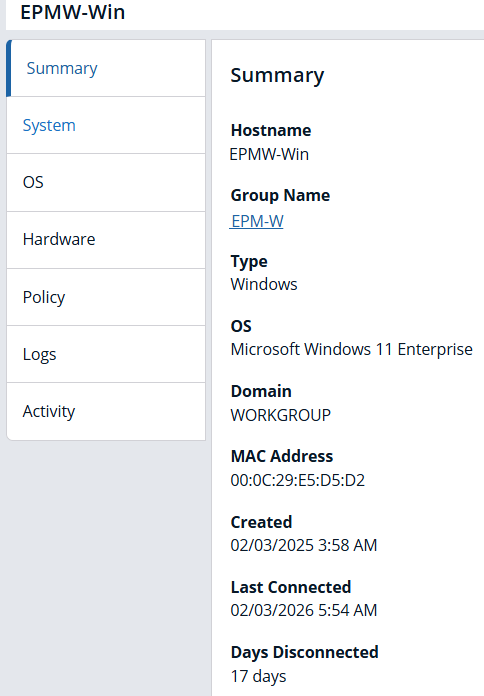
Task: Click the Created field label
Action: click(261, 522)
